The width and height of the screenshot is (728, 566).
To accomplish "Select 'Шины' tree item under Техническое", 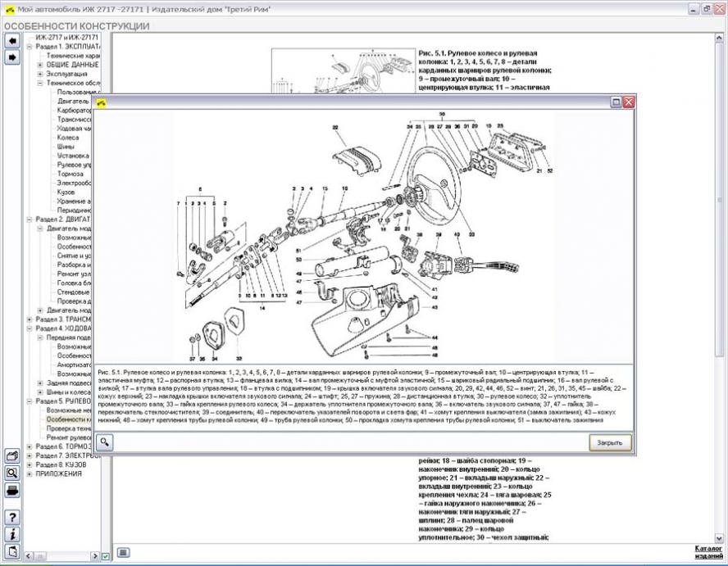I will (x=66, y=147).
